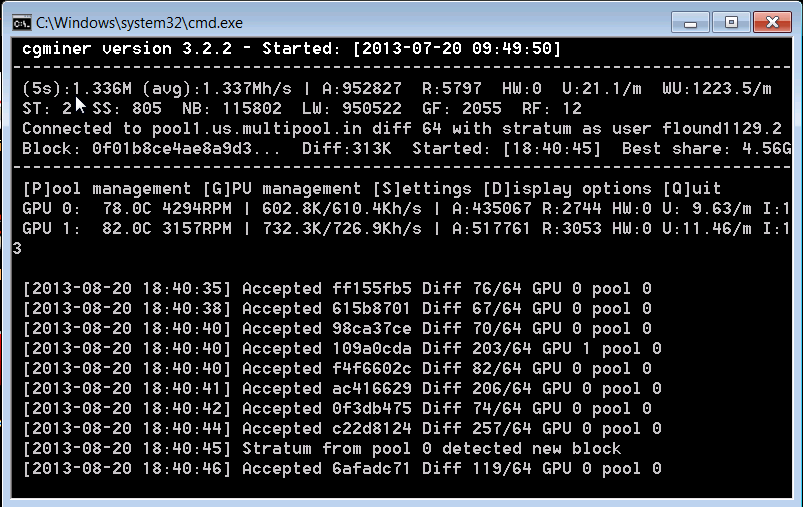Click the Accepted 109a0cda log line
The width and height of the screenshot is (803, 507).
tap(342, 348)
